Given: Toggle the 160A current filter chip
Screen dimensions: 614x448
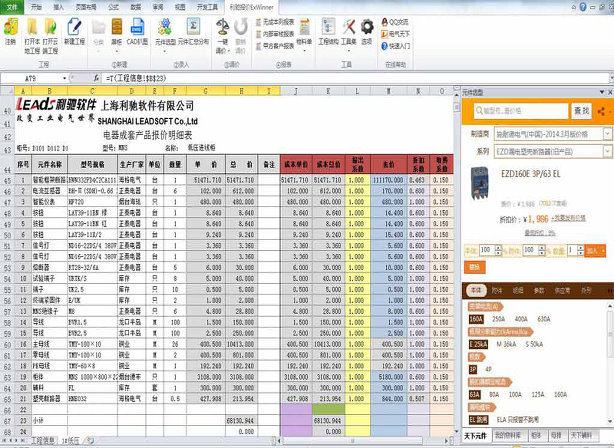Looking at the screenshot, I should point(476,317).
